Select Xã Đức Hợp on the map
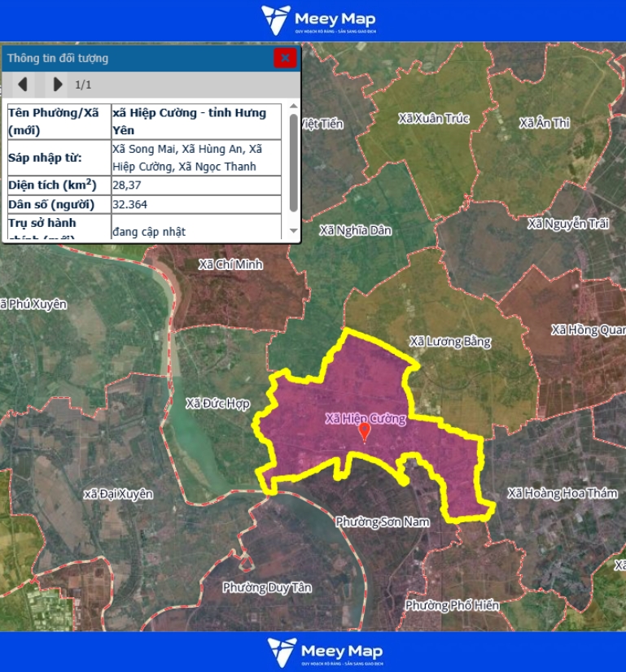 click(x=217, y=403)
